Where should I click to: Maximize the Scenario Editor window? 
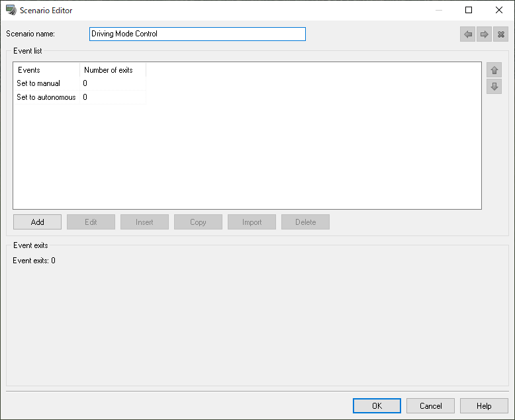[x=469, y=10]
